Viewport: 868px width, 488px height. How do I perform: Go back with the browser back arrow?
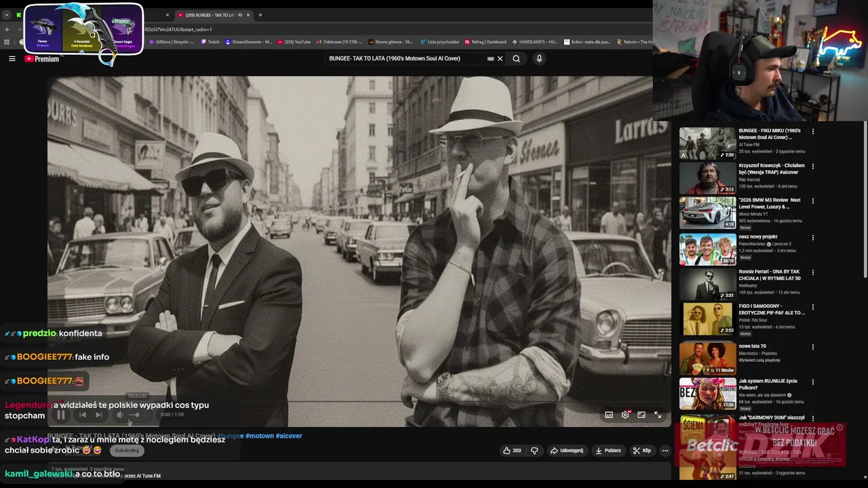pyautogui.click(x=7, y=29)
